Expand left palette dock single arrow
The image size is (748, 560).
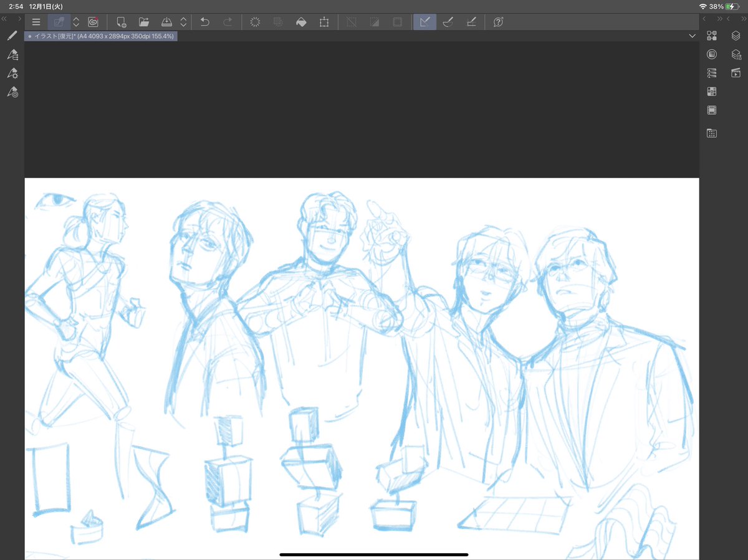(19, 19)
